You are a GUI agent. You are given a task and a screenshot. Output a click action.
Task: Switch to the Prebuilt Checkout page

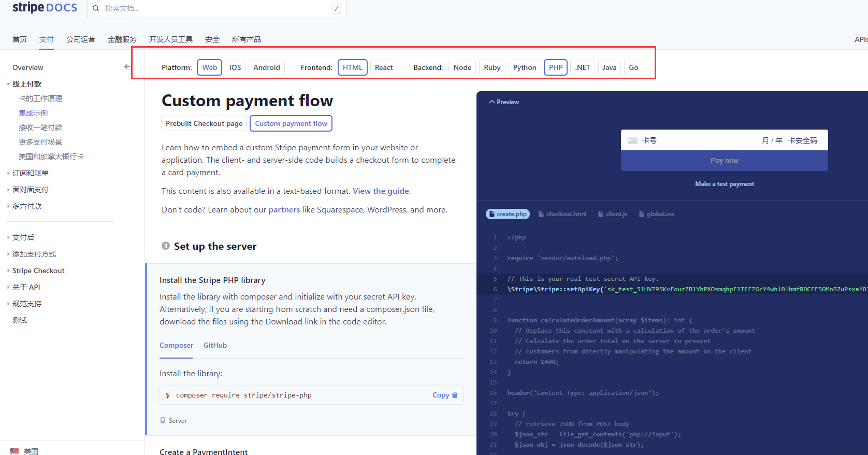(x=204, y=123)
